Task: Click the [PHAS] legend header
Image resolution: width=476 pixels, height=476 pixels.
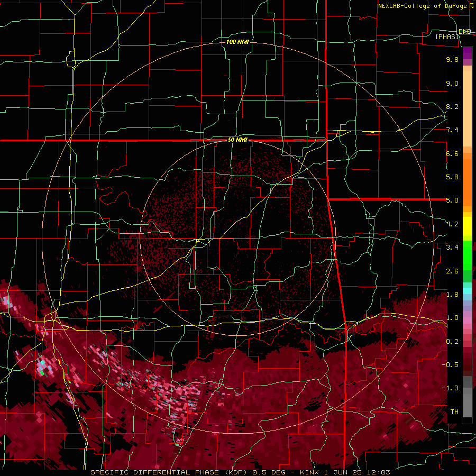Action: pos(447,36)
